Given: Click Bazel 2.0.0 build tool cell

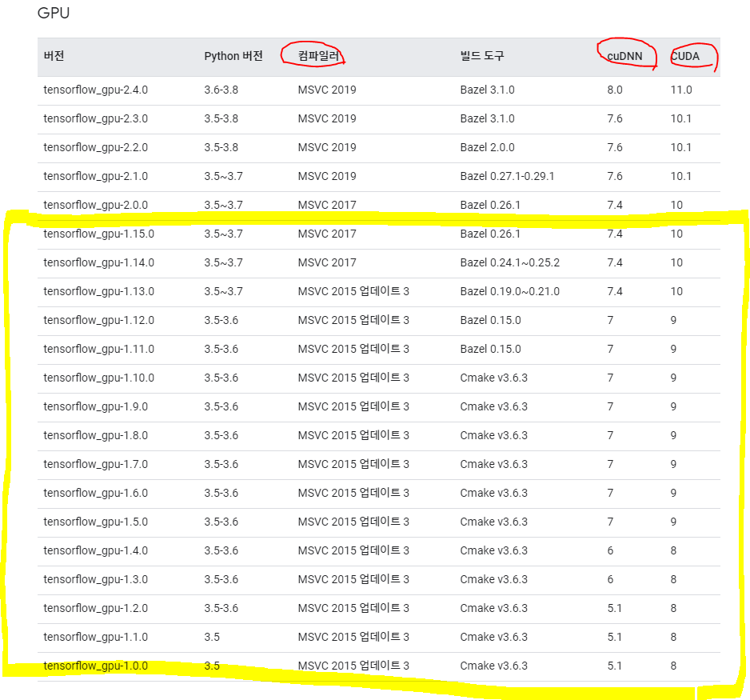Looking at the screenshot, I should [x=488, y=147].
